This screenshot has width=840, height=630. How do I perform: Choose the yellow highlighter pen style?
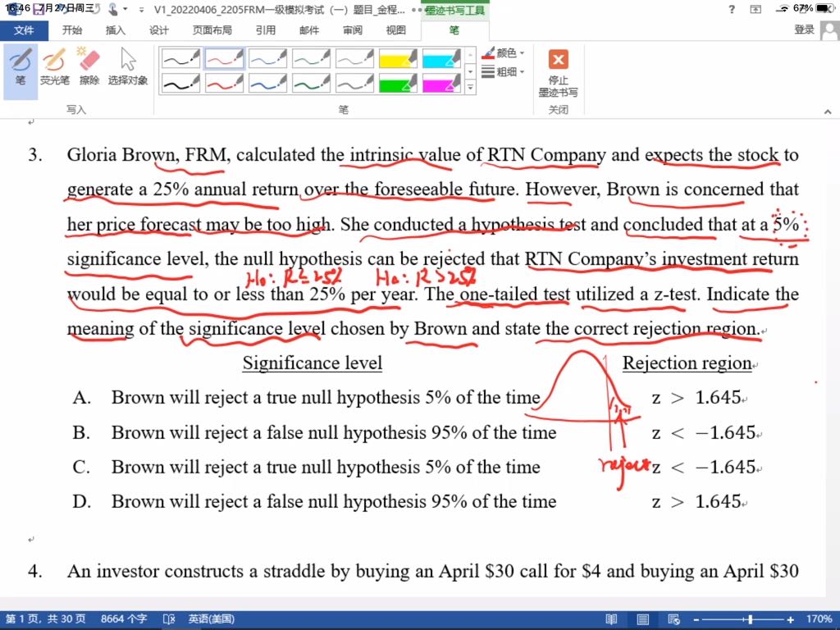[x=398, y=58]
